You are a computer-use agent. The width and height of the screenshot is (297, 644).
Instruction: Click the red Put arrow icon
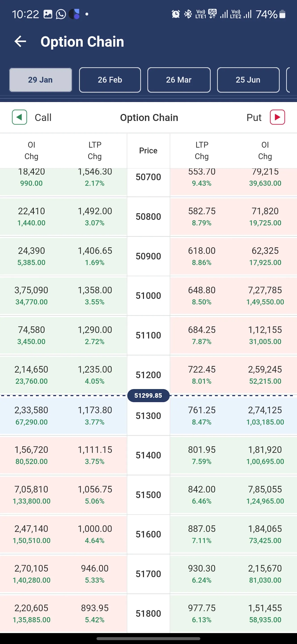(277, 117)
